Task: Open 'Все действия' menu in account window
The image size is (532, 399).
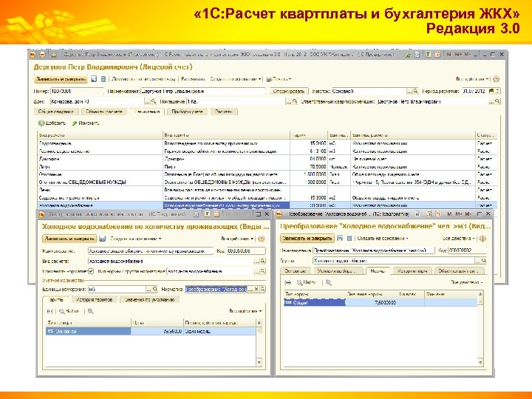Action: tap(472, 79)
